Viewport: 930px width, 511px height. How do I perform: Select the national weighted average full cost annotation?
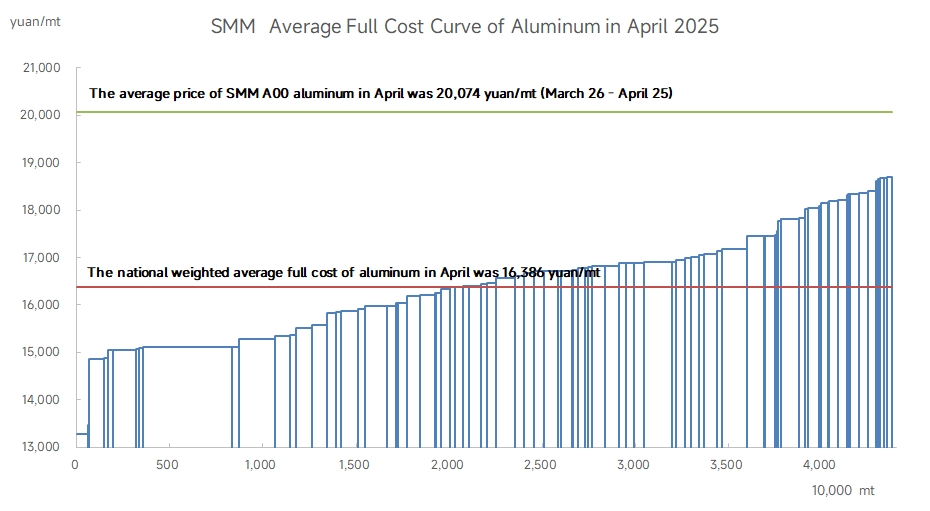[343, 272]
